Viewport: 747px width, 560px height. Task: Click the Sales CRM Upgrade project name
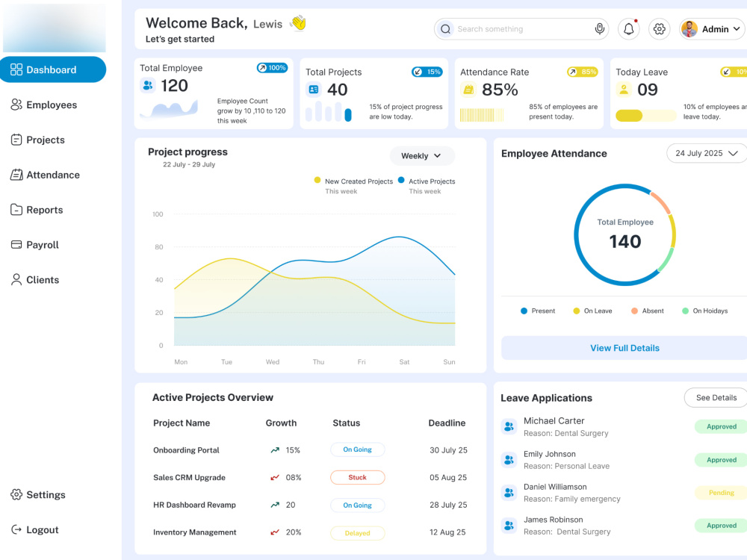(189, 478)
